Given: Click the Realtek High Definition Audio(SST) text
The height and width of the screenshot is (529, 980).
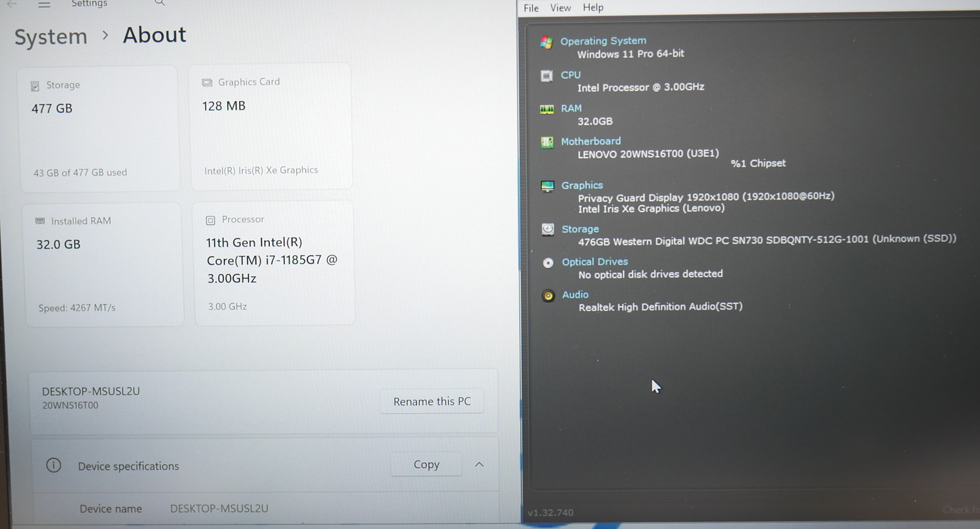Looking at the screenshot, I should 661,307.
